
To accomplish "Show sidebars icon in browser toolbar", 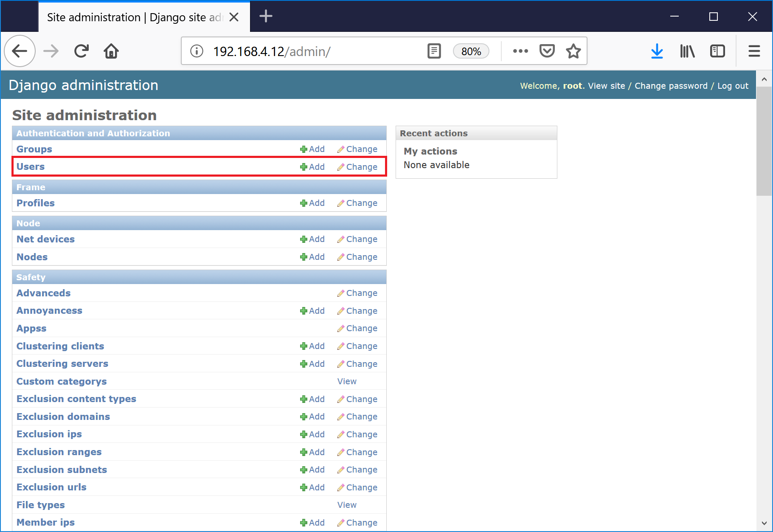I will pos(717,51).
